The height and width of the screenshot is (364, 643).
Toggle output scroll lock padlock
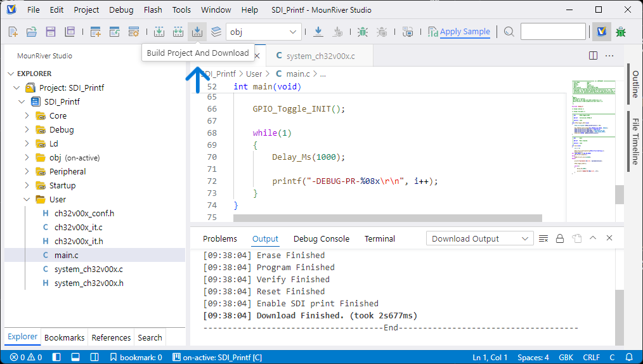(x=560, y=238)
